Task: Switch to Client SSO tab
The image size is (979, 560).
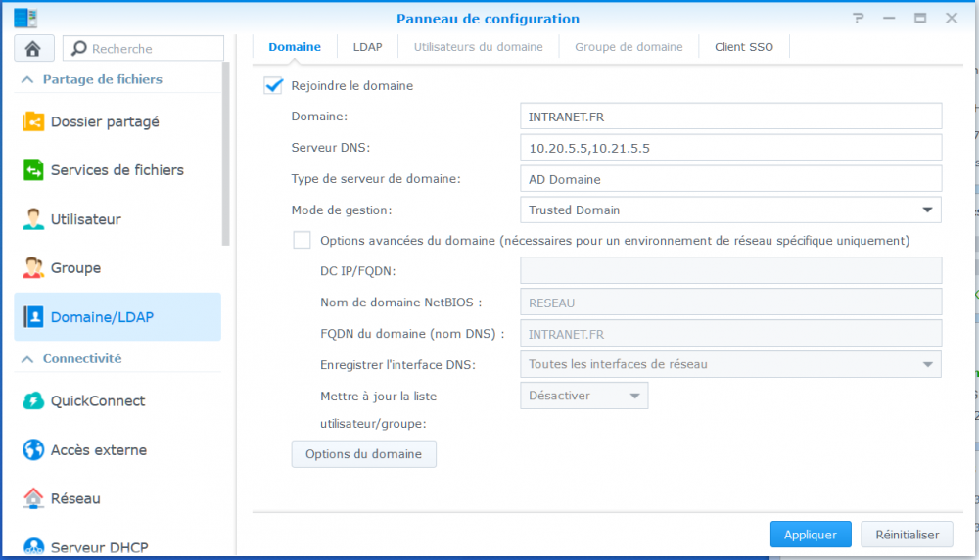Action: [x=743, y=47]
